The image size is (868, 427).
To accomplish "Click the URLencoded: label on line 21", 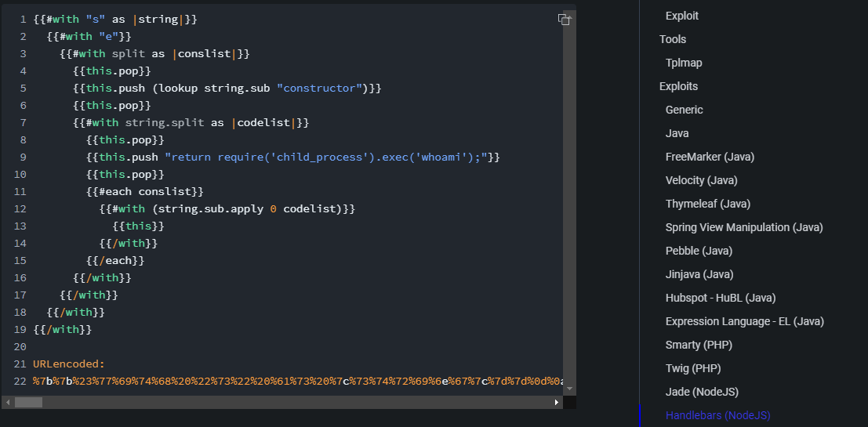I will coord(69,364).
